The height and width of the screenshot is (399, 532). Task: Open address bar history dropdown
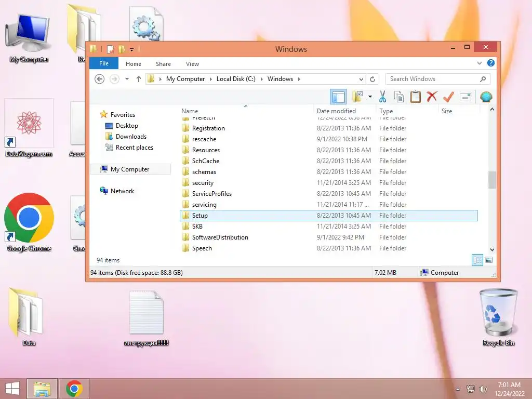[x=361, y=79]
